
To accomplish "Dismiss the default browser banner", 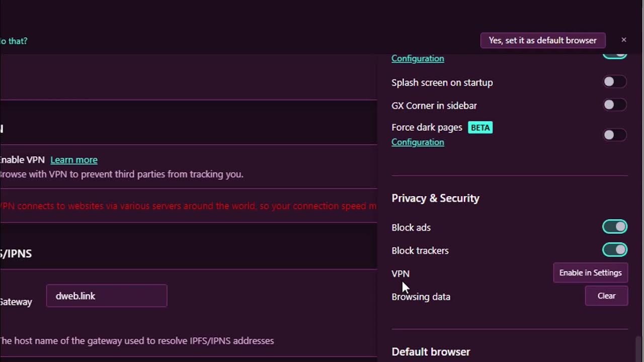I will [x=624, y=40].
